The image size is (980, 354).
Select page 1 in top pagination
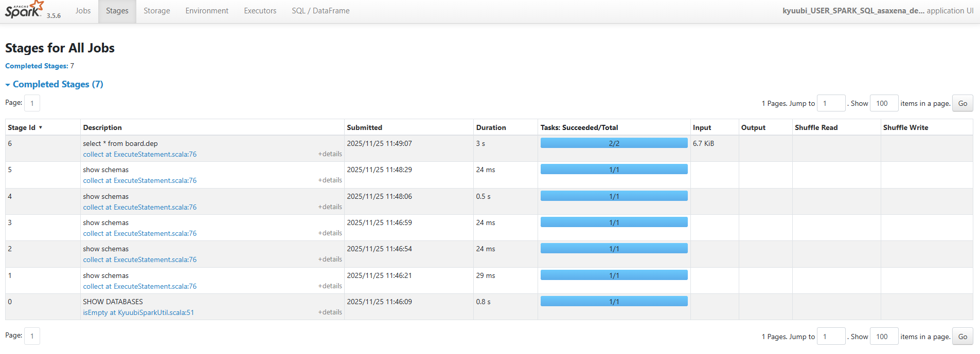32,103
